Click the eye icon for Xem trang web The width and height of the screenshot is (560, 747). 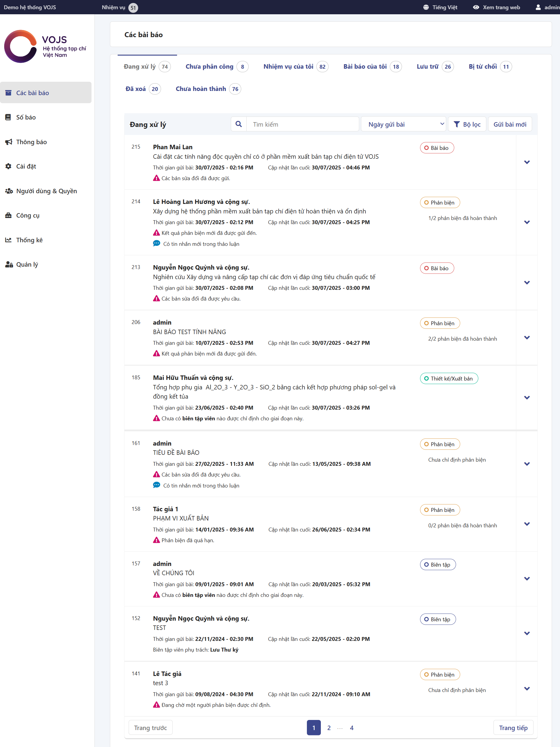476,7
